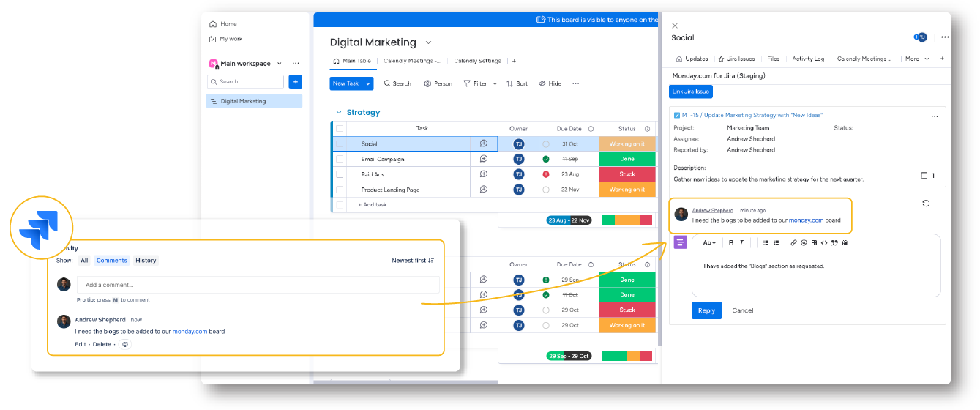Image resolution: width=980 pixels, height=410 pixels.
Task: Add emoji reaction on Jira comment
Action: click(x=125, y=344)
